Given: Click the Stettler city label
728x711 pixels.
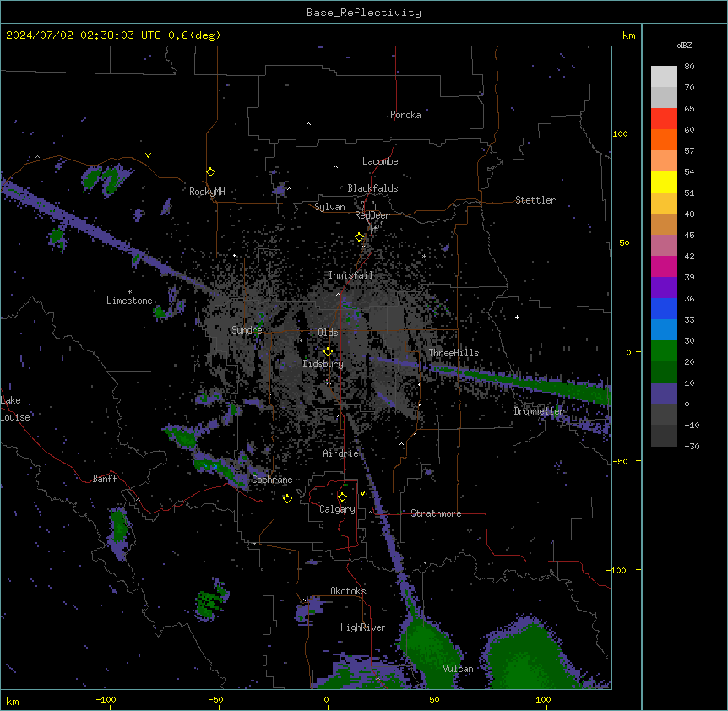Looking at the screenshot, I should pos(535,200).
